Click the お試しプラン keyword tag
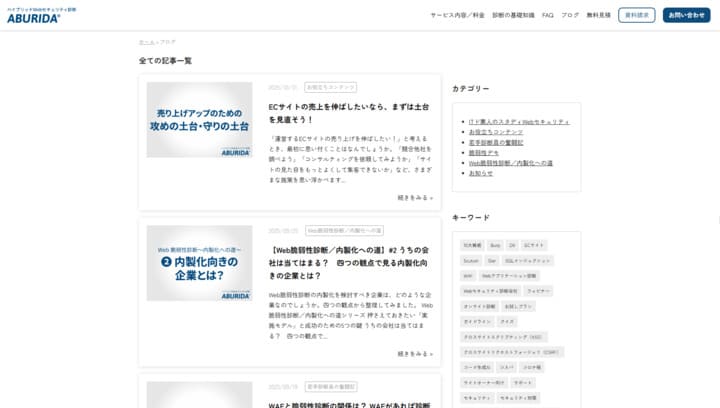 [518, 306]
